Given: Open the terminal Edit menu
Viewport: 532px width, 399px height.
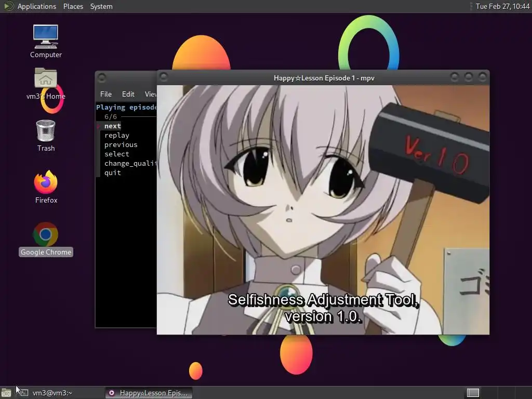Looking at the screenshot, I should (x=128, y=94).
